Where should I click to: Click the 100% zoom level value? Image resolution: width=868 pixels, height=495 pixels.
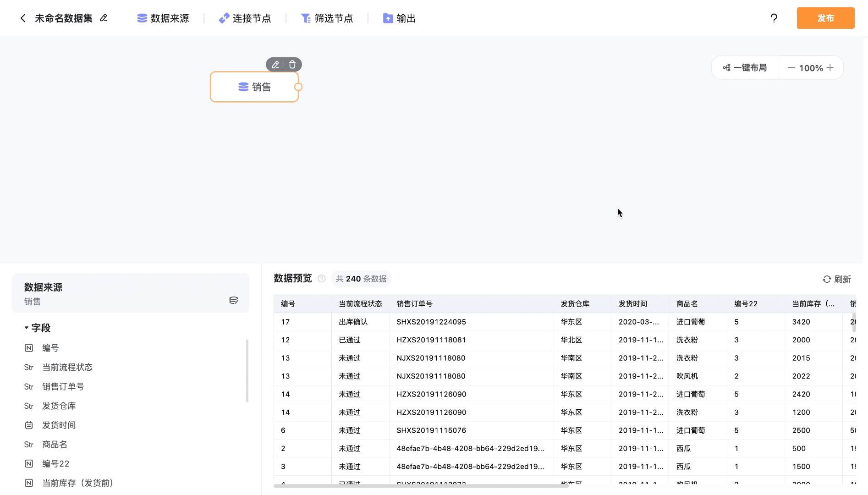point(811,68)
